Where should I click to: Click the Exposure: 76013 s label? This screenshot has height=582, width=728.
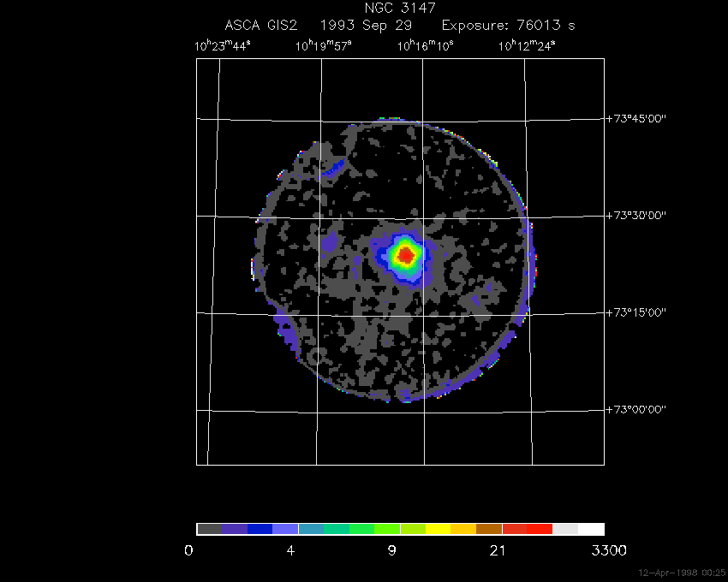tap(509, 25)
